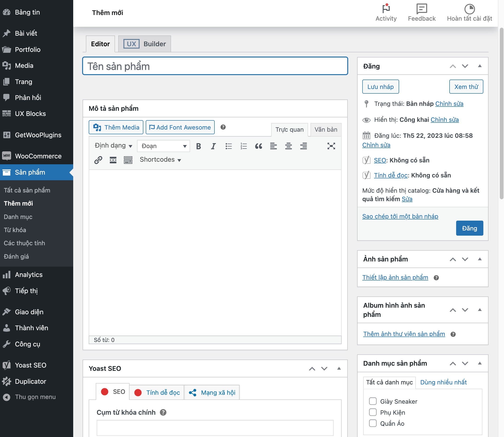Open Bảng tin dashboard in sidebar

37,12
